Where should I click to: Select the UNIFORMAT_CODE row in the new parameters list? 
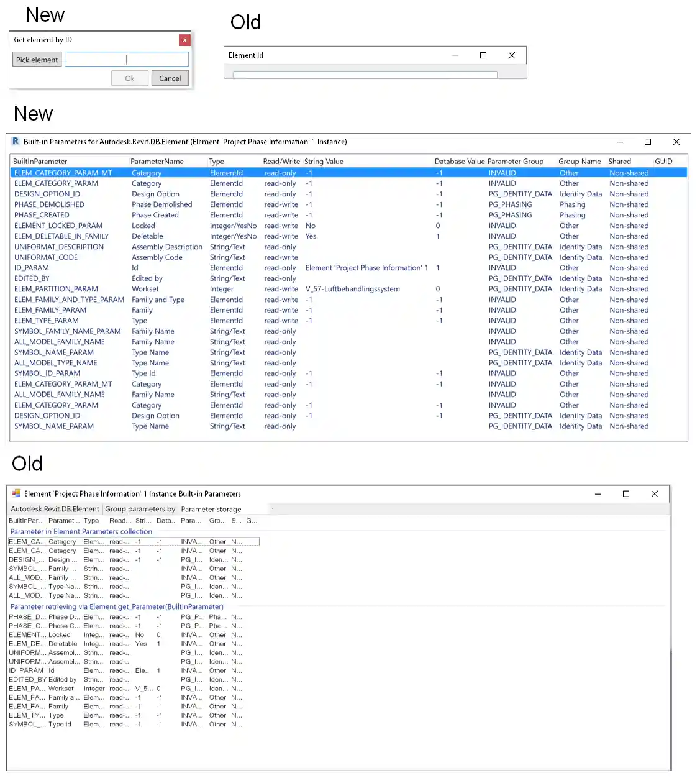click(x=46, y=257)
